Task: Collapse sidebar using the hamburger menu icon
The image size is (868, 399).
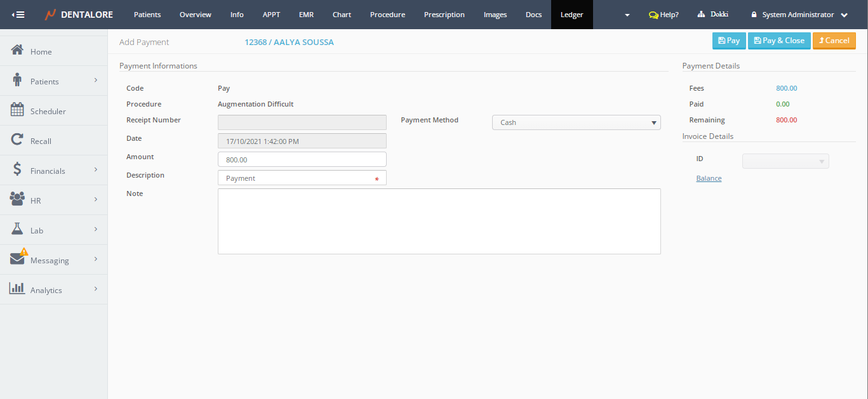Action: [18, 15]
